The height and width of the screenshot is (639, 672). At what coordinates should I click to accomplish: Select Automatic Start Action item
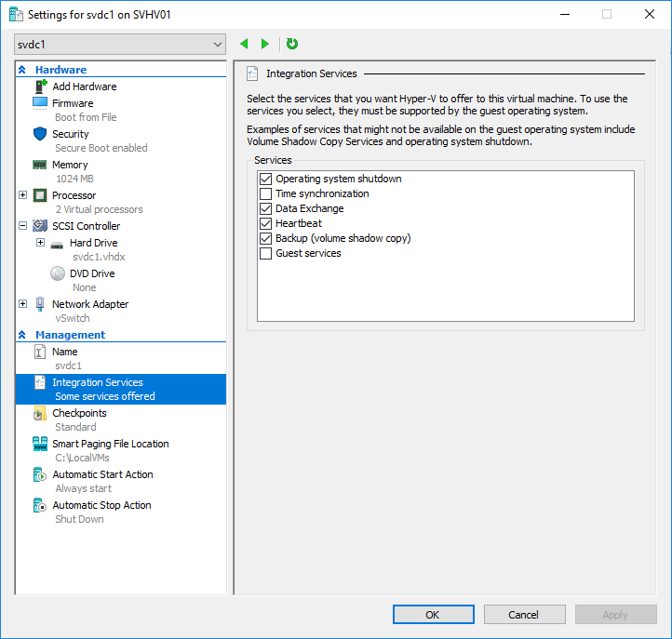coord(102,474)
